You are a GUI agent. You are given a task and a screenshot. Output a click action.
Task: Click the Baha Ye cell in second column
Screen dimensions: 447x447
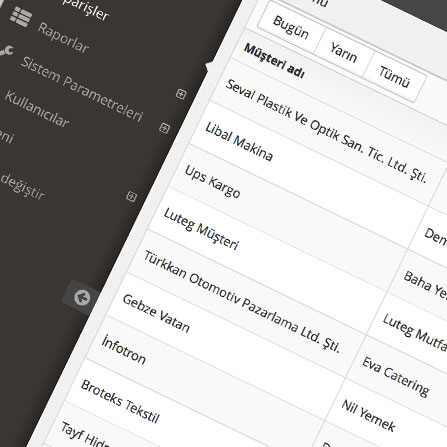[x=425, y=285]
